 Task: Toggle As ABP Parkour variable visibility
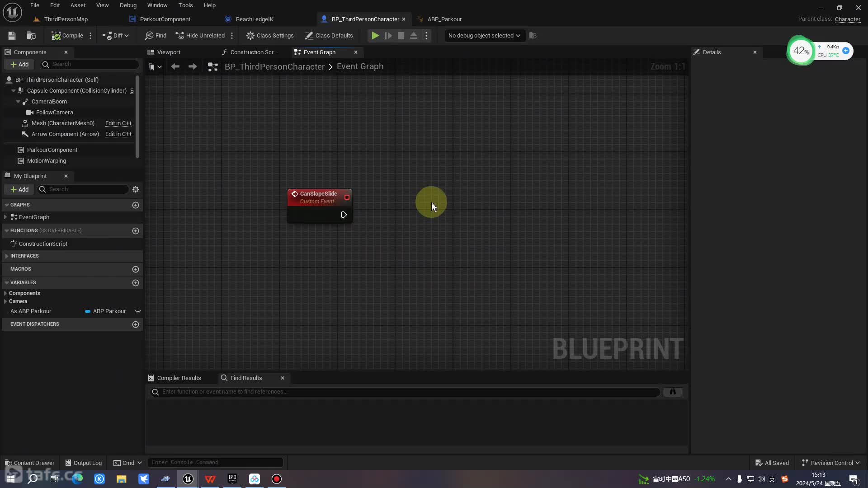(138, 311)
